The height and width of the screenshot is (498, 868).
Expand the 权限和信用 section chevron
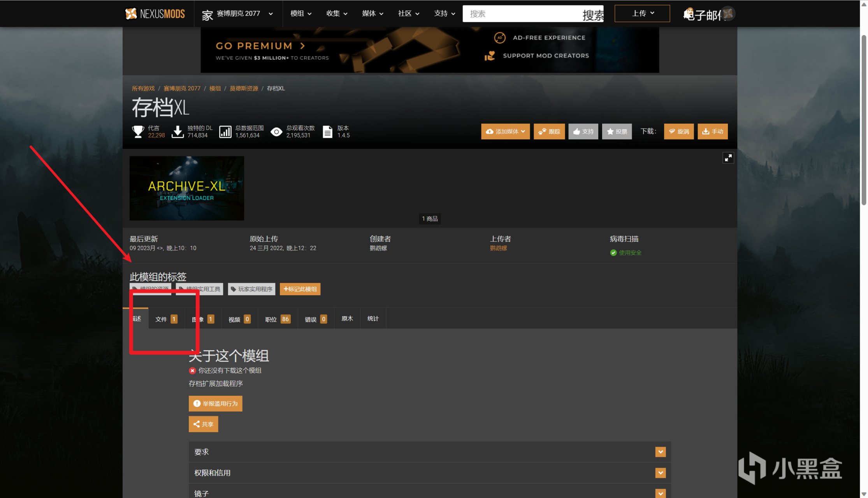[661, 473]
